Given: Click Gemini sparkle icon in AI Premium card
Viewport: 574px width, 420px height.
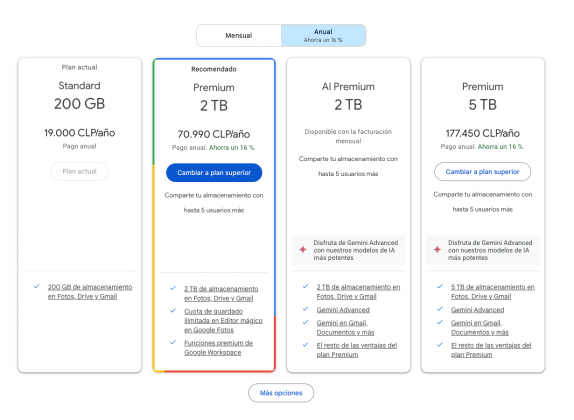Looking at the screenshot, I should [303, 250].
